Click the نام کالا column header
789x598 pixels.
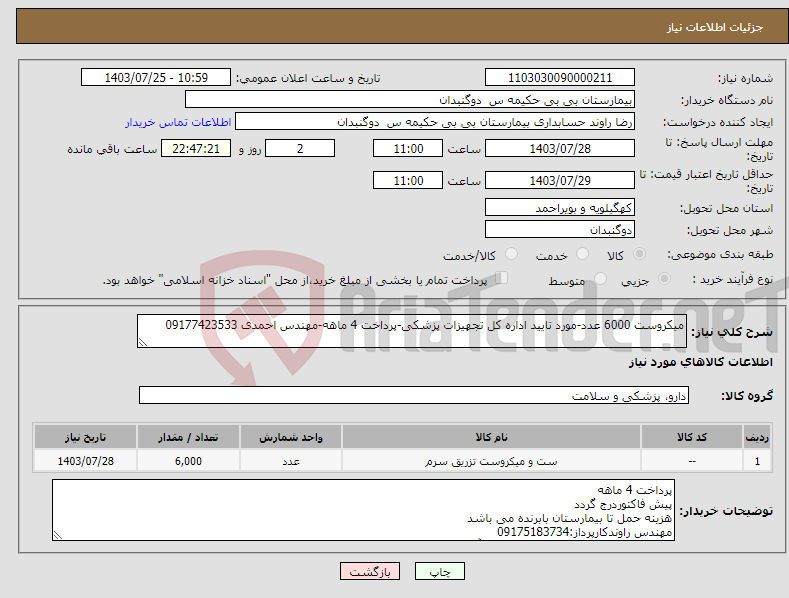pyautogui.click(x=491, y=437)
